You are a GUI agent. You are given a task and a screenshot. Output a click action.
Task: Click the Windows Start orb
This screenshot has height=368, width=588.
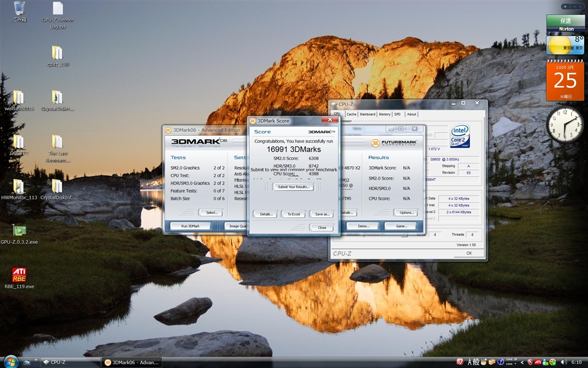11,362
